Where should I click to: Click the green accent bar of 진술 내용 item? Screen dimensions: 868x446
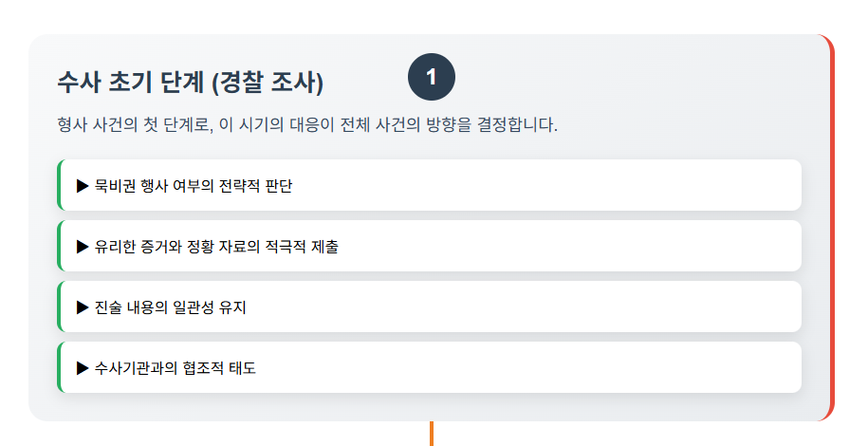pos(59,307)
